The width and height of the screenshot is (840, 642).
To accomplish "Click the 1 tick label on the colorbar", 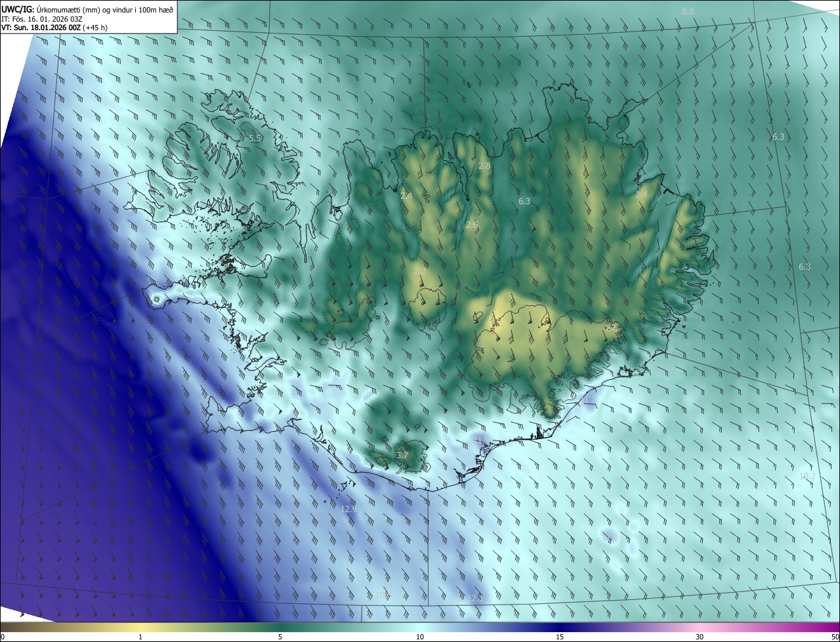I will (140, 637).
